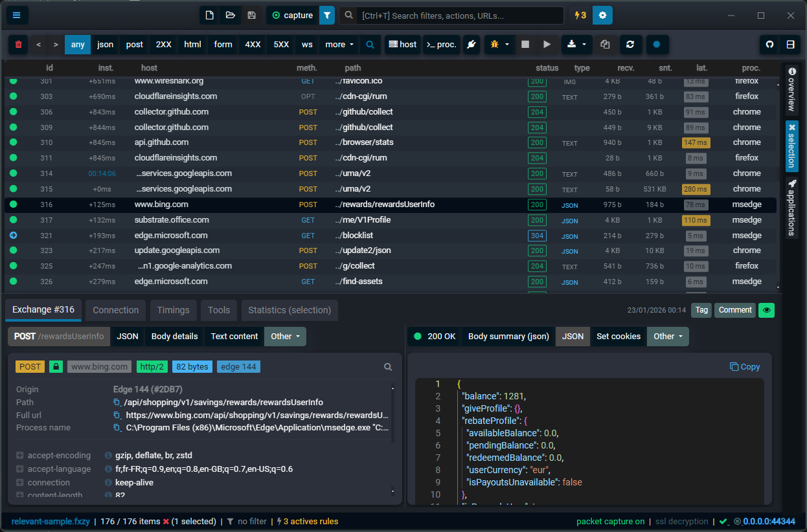Image resolution: width=807 pixels, height=532 pixels.
Task: Save the current capture session
Action: [251, 14]
